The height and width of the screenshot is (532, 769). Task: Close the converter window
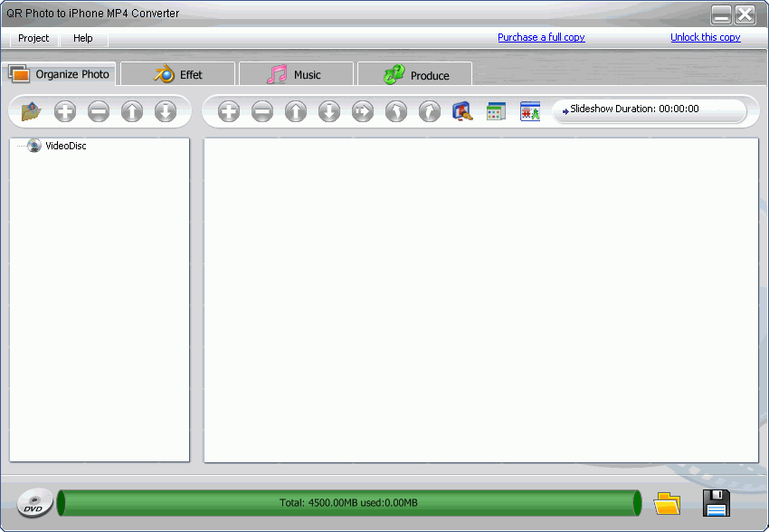[x=745, y=14]
